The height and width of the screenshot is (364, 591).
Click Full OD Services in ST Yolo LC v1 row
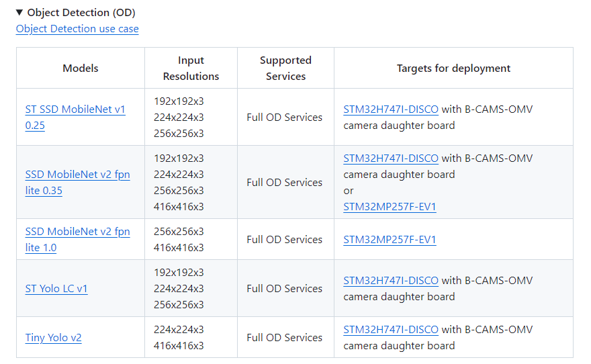(x=285, y=289)
